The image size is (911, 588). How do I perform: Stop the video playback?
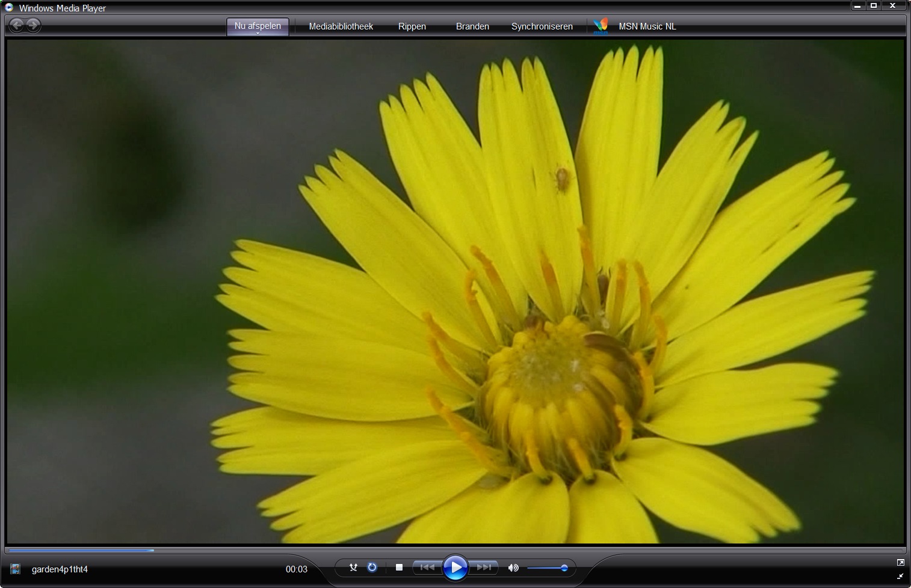399,567
